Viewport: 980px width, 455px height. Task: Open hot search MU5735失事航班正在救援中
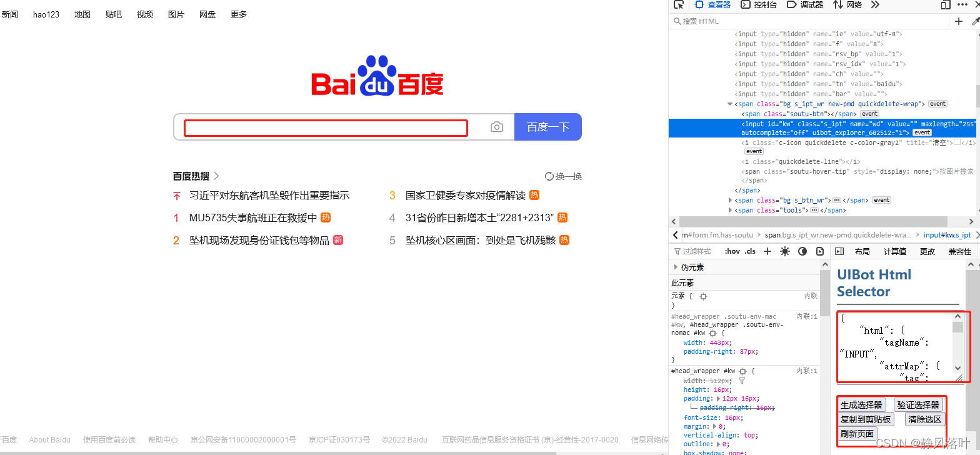(x=253, y=217)
